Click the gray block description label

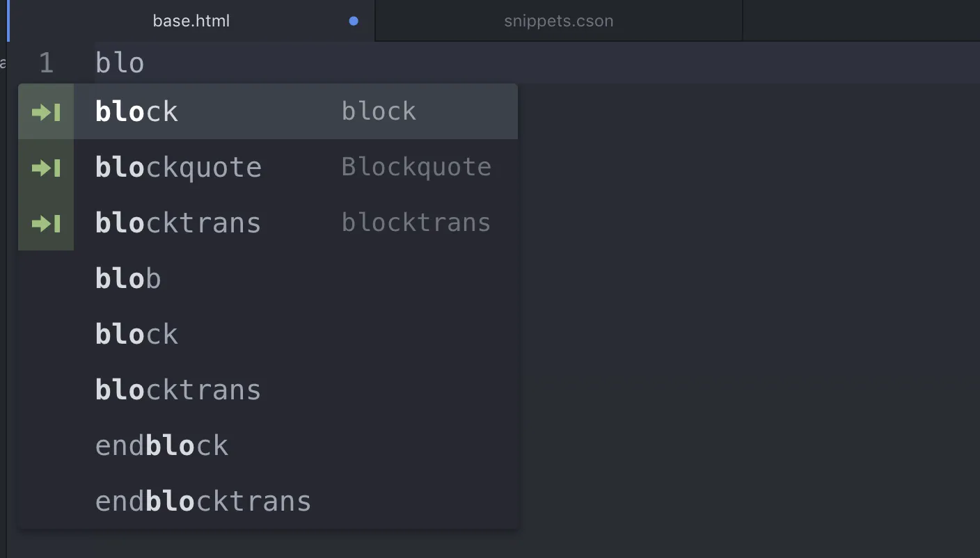(x=379, y=112)
